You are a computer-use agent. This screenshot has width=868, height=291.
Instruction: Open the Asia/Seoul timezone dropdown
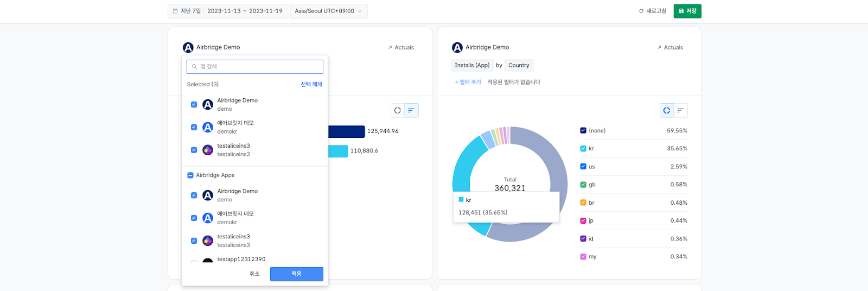click(x=329, y=11)
